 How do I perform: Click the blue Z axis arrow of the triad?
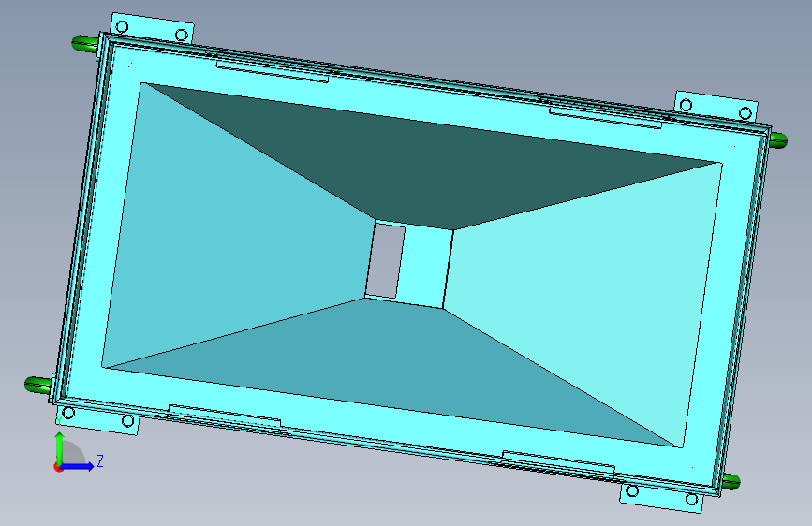78,466
